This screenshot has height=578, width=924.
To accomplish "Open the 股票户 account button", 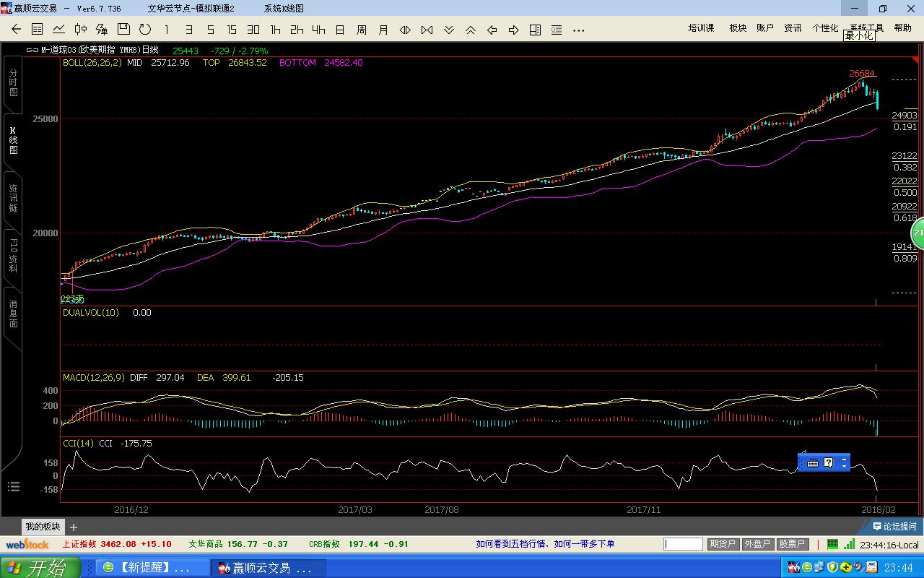I will click(792, 544).
